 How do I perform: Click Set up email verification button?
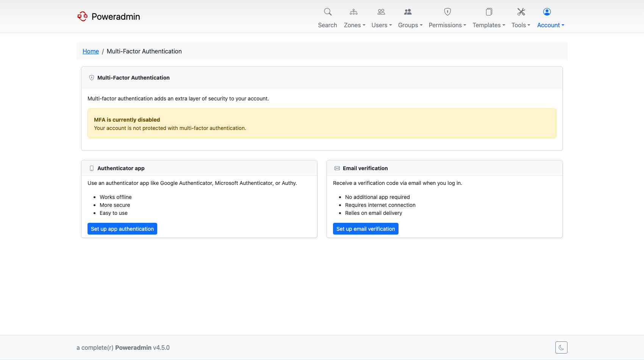click(x=366, y=229)
